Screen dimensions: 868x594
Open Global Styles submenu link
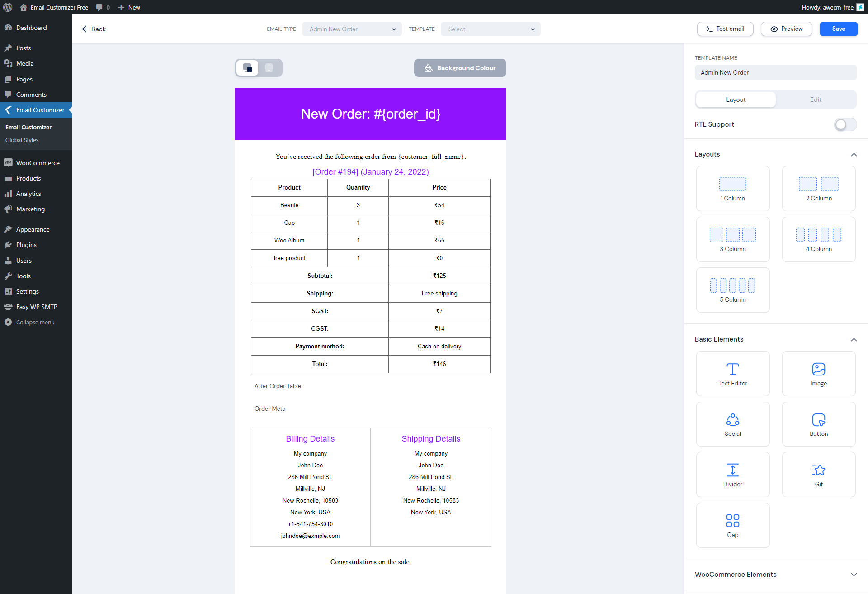[22, 140]
